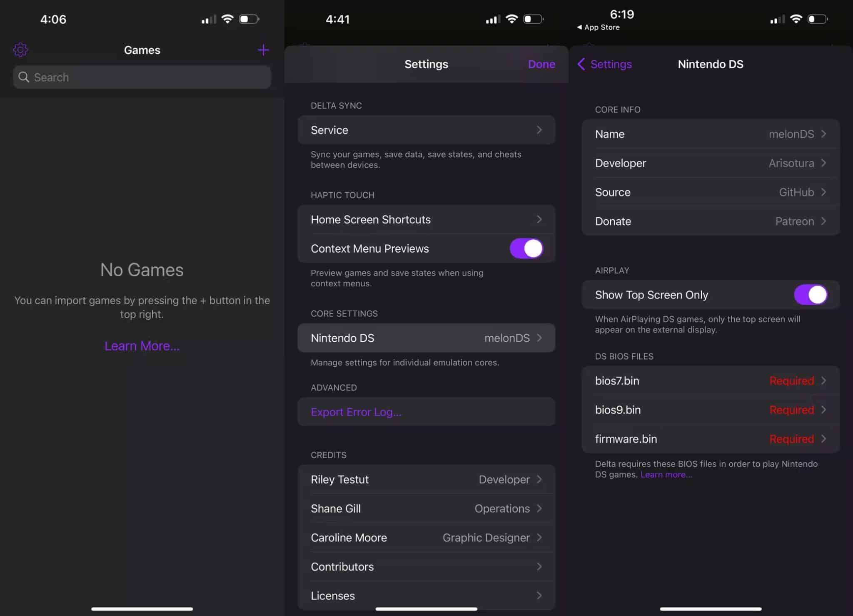Open the Licenses row
This screenshot has width=853, height=616.
pyautogui.click(x=426, y=596)
